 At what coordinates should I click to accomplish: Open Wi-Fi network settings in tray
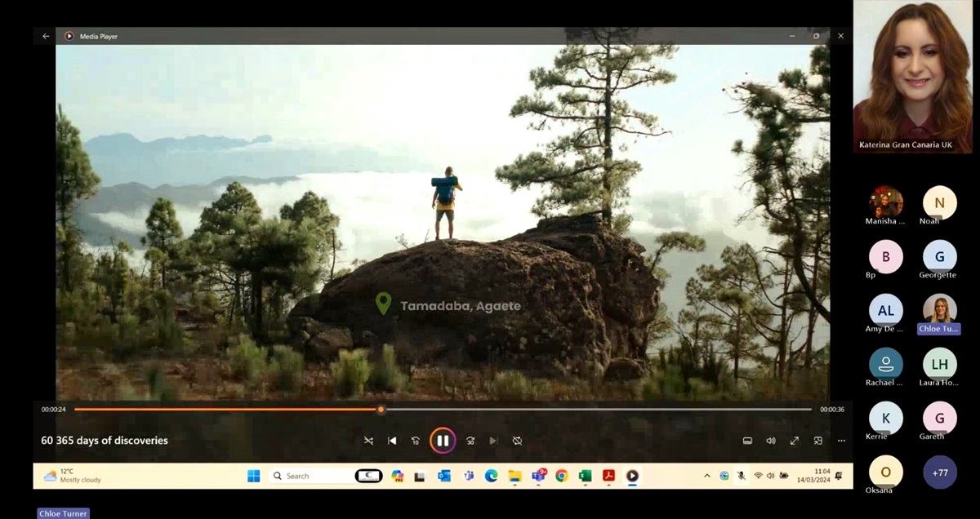coord(758,476)
